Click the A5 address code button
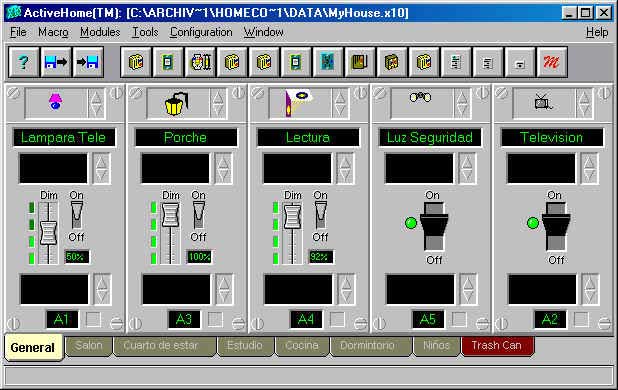 click(x=428, y=319)
